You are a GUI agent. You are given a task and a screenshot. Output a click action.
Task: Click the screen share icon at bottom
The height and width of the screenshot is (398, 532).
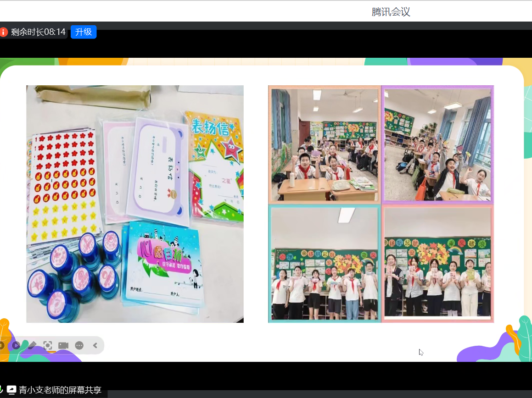pyautogui.click(x=11, y=390)
